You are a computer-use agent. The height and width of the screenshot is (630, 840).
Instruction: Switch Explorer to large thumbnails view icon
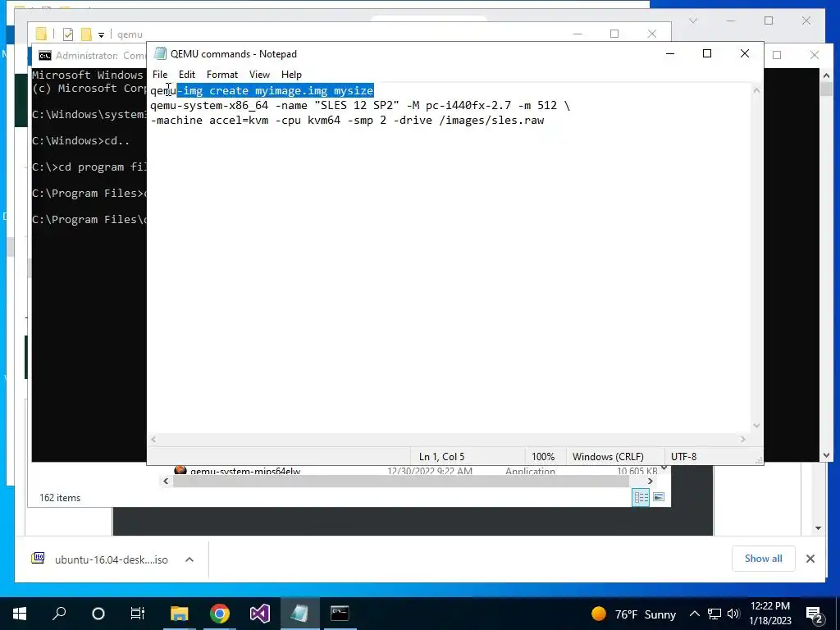pyautogui.click(x=659, y=497)
